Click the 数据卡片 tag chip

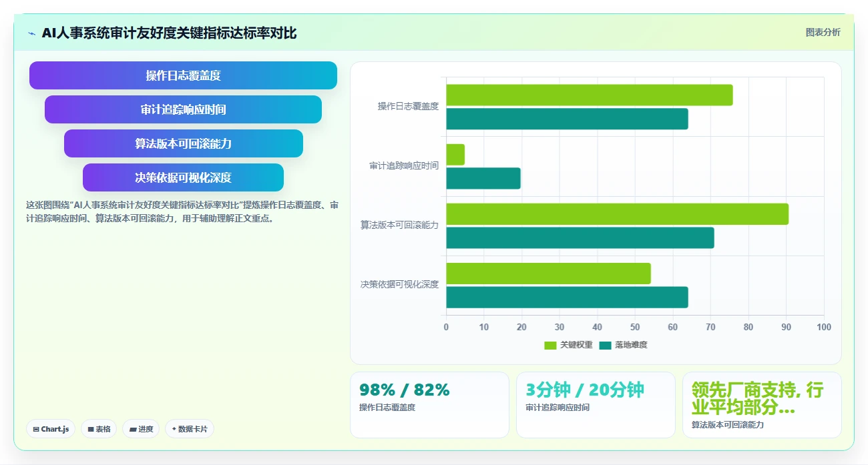point(189,429)
